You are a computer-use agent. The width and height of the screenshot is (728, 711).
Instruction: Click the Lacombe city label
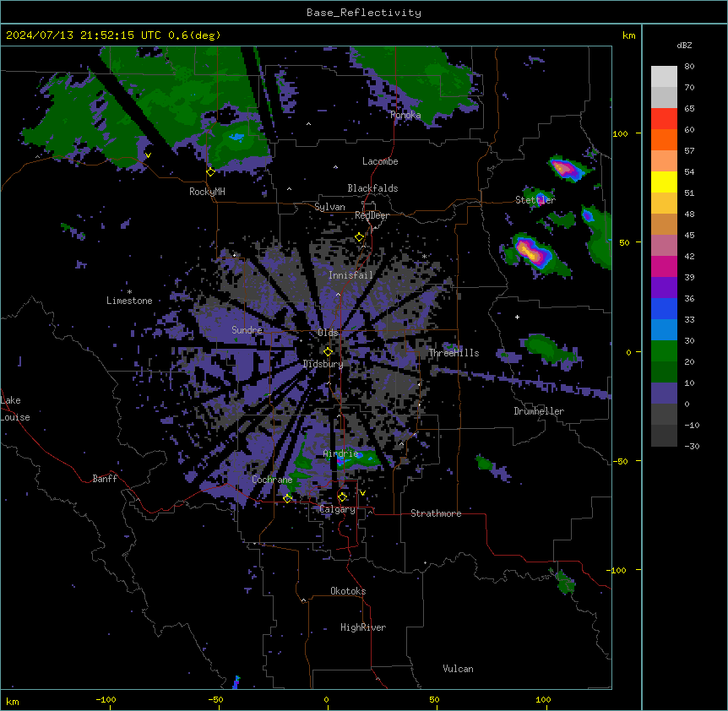coord(380,161)
